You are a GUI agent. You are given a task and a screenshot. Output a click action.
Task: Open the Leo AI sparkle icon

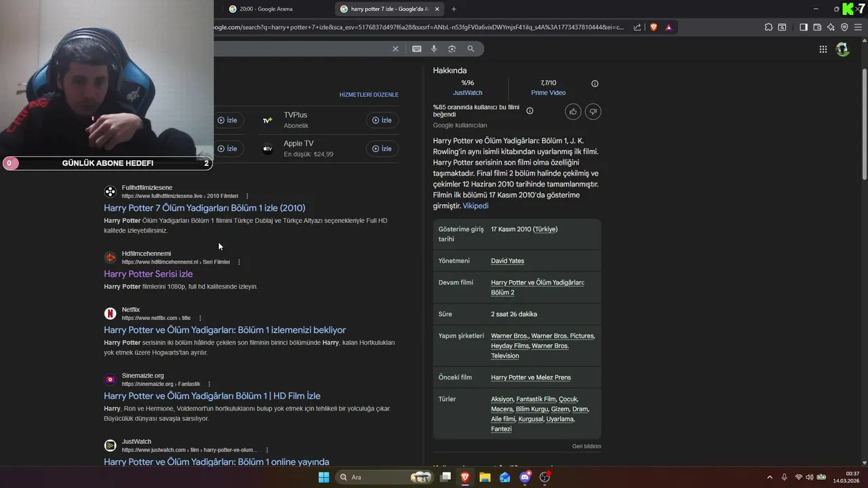[831, 27]
